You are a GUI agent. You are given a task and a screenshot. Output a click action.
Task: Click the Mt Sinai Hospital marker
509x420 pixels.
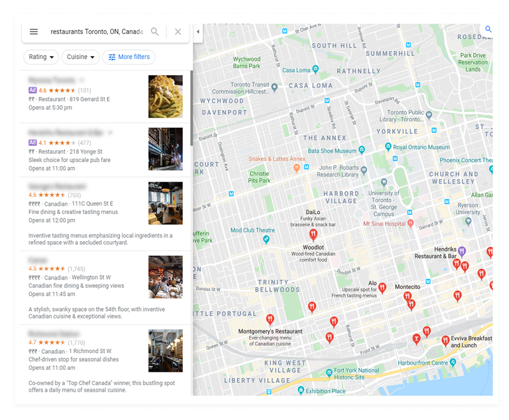click(410, 223)
